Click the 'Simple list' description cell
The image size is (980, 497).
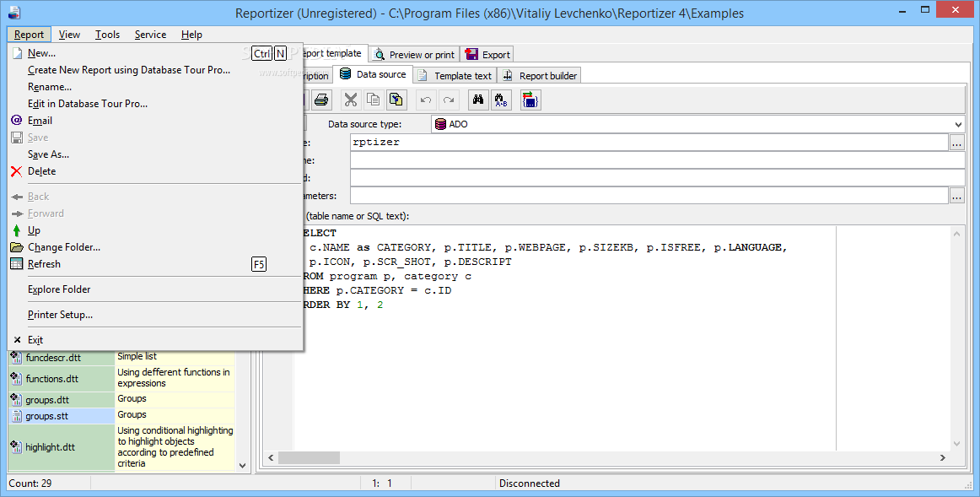click(175, 356)
